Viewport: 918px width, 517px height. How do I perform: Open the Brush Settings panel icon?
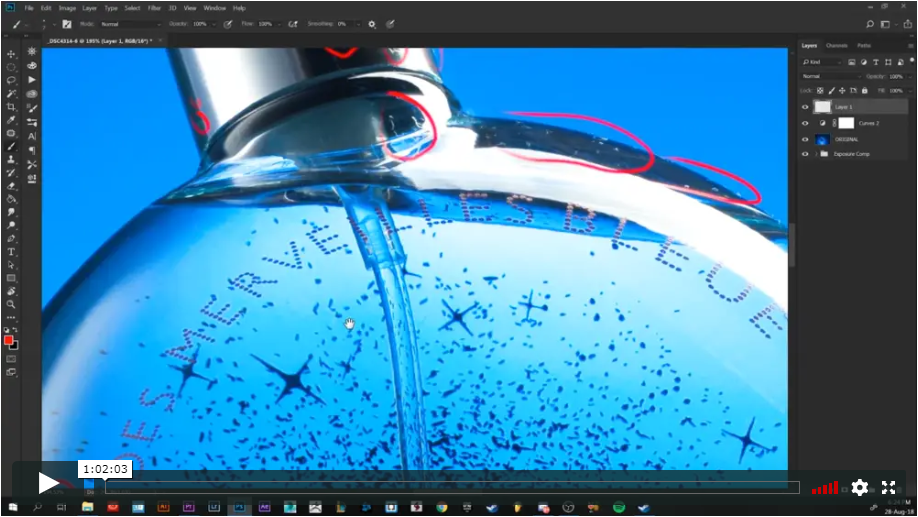(32, 108)
